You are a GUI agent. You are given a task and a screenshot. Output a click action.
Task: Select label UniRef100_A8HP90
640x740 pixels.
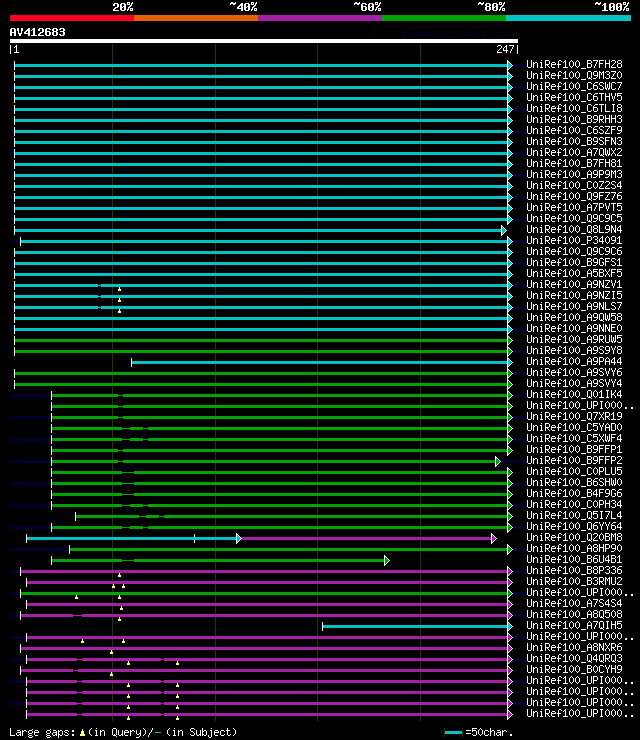(x=574, y=549)
